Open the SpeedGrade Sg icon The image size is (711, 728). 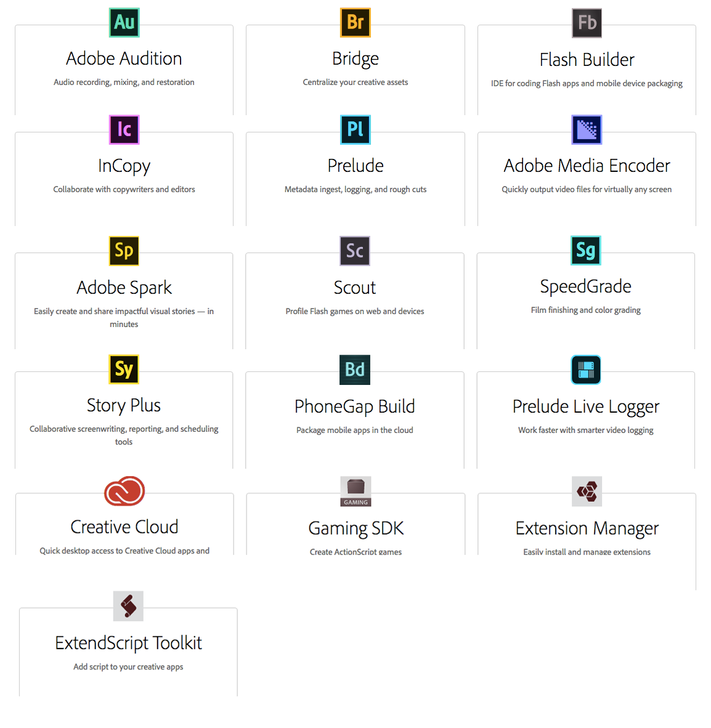click(x=585, y=251)
